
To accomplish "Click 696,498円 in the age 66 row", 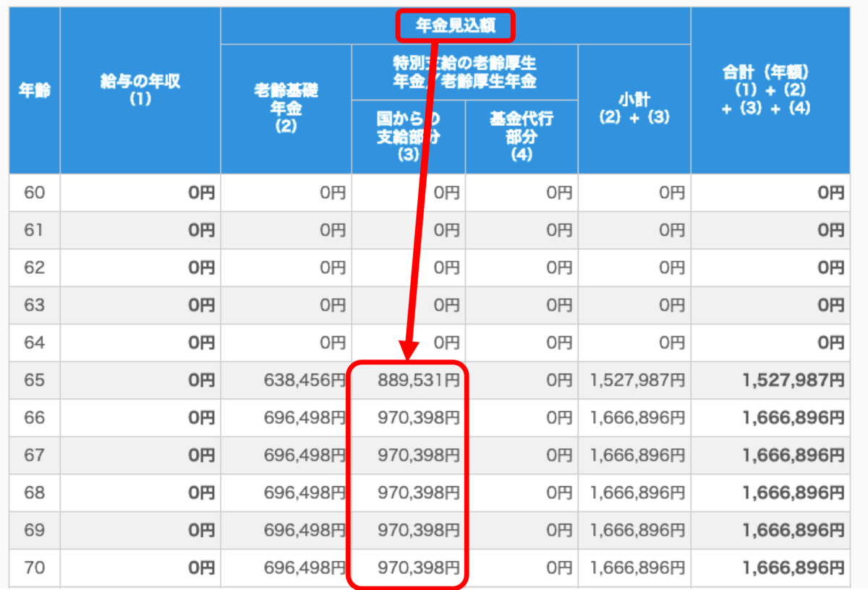I will point(305,418).
